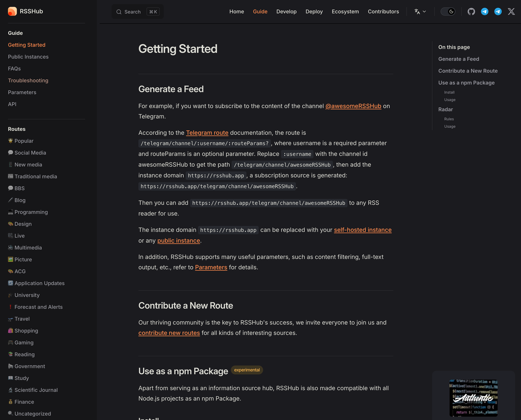Jump to Use as a npm Package

click(466, 83)
